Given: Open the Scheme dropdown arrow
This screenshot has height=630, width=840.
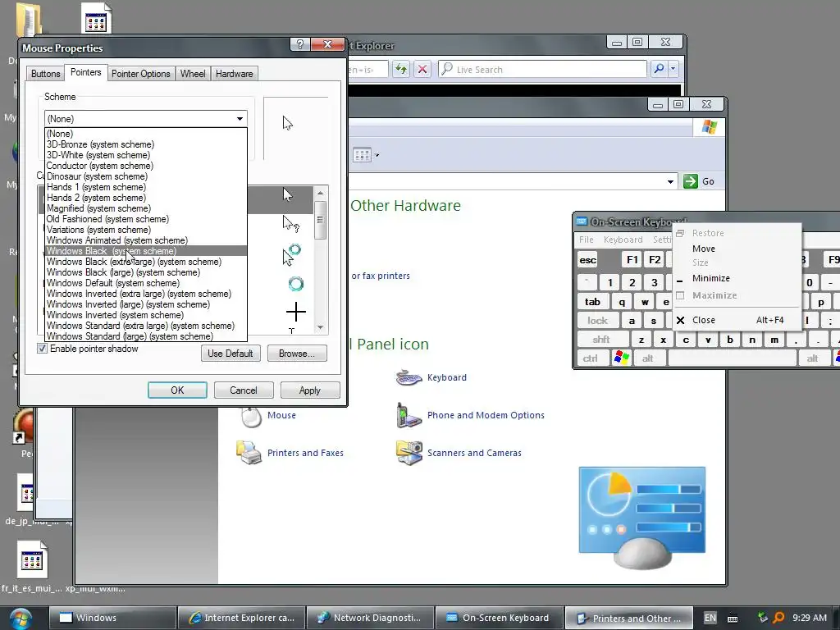Looking at the screenshot, I should 240,119.
